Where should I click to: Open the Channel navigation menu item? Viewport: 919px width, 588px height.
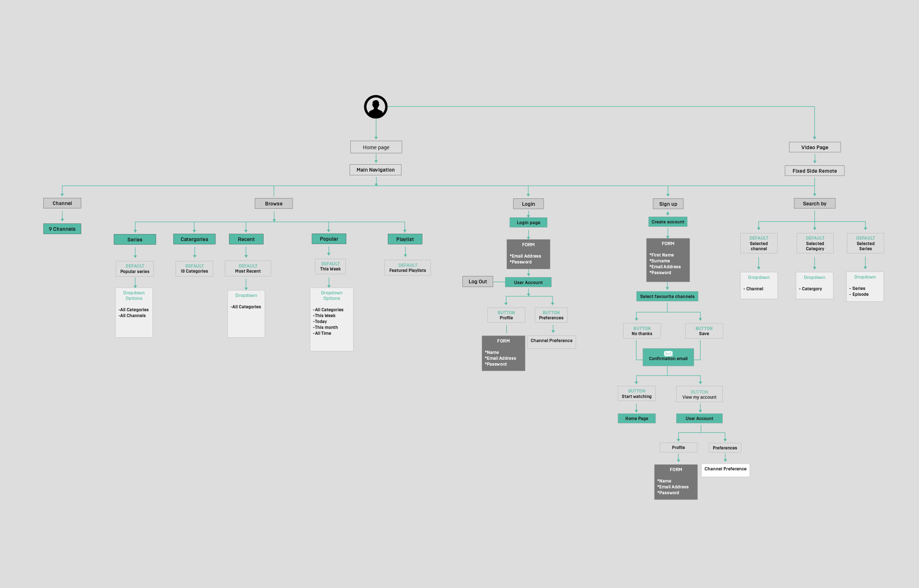click(62, 203)
